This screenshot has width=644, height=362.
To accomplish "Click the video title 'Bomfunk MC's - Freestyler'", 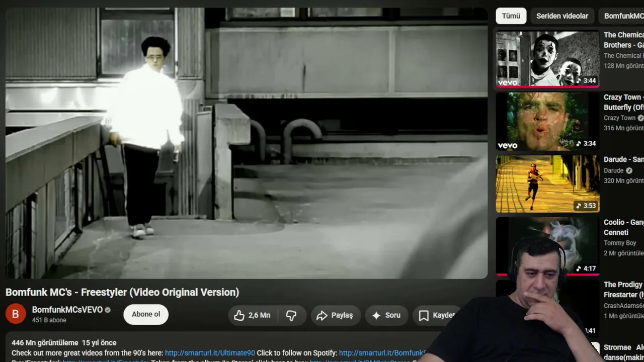I will [122, 292].
